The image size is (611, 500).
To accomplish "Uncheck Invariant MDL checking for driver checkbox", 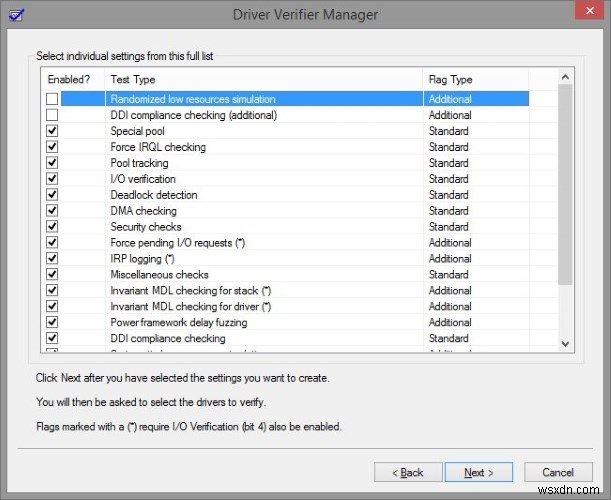I will pos(52,307).
